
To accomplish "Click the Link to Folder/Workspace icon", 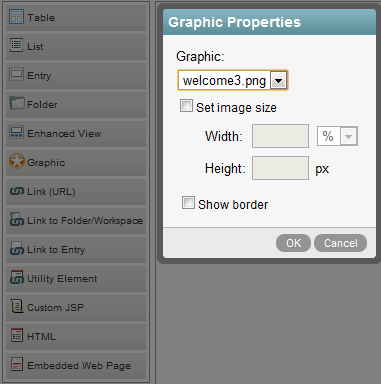I will point(17,219).
